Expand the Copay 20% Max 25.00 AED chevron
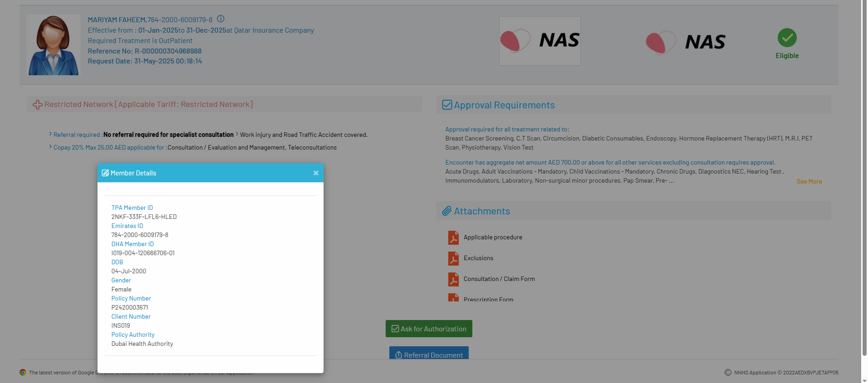Screen dimensions: 868x383 [x=50, y=147]
